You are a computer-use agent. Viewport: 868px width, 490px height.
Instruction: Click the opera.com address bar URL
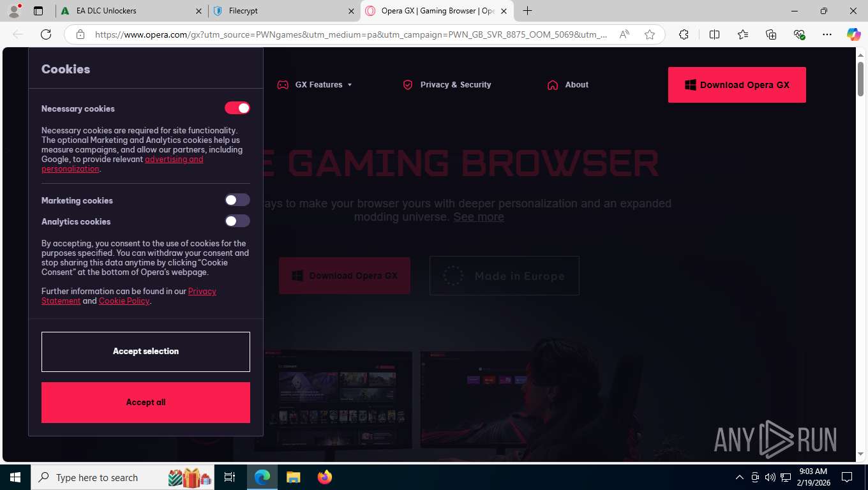coord(350,34)
